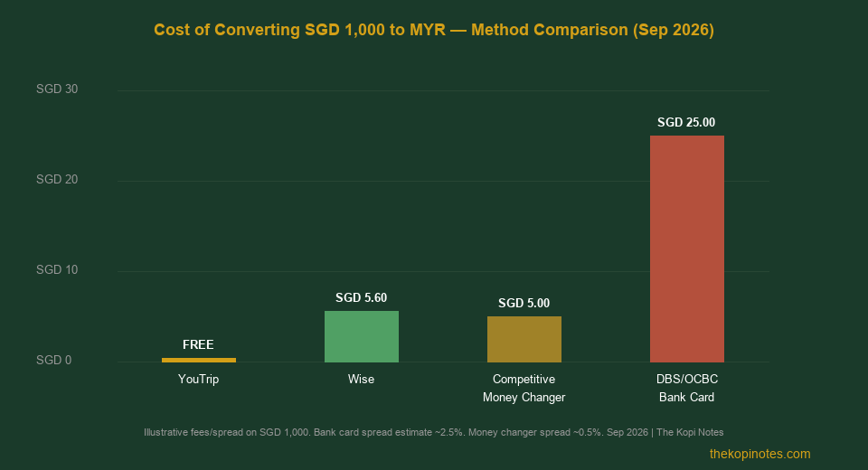The height and width of the screenshot is (470, 868).
Task: Click the DBS/OCBC Bank Card axis label
Action: point(686,388)
